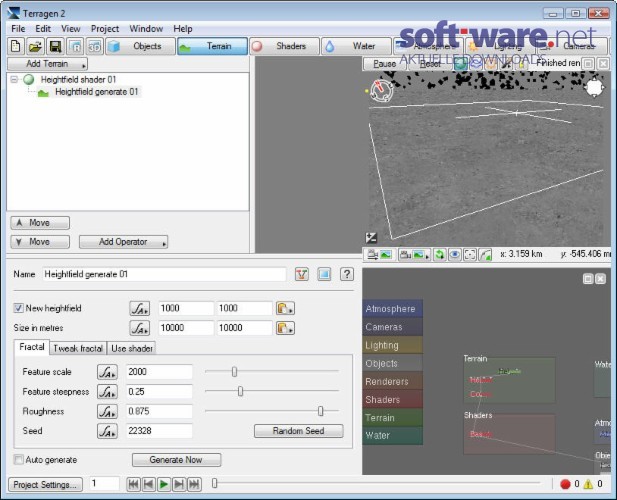
Task: Open the Window menu
Action: (x=146, y=29)
